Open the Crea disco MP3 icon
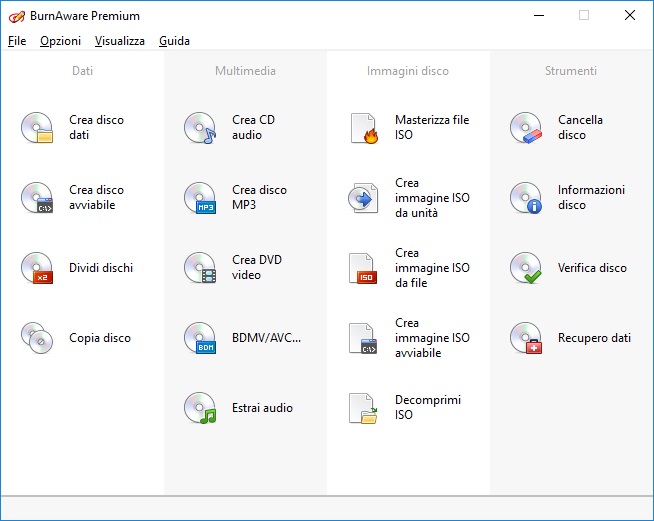654x521 pixels. [200, 198]
